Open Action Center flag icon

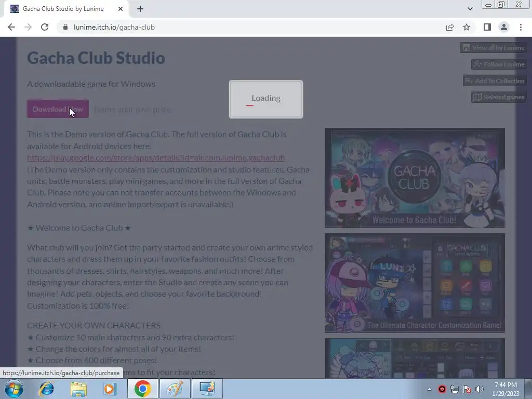click(467, 389)
